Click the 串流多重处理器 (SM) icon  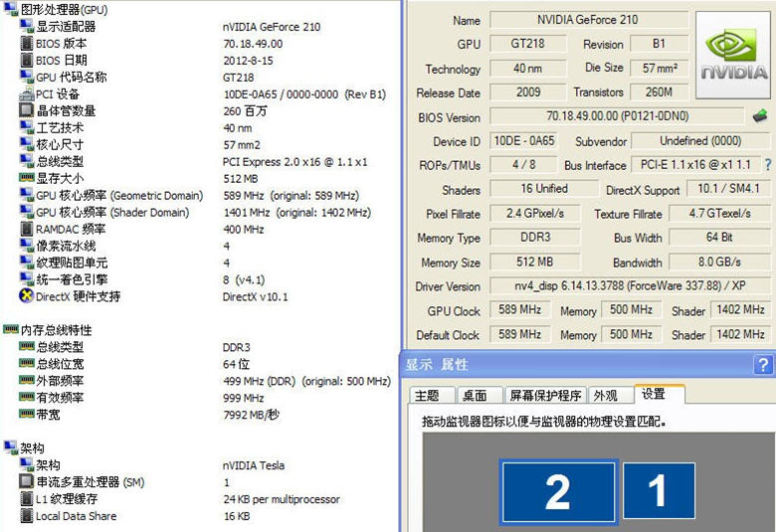click(x=26, y=481)
